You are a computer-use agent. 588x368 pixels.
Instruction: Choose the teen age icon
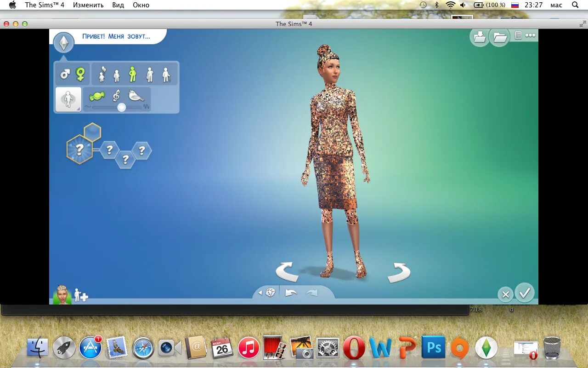(x=117, y=75)
